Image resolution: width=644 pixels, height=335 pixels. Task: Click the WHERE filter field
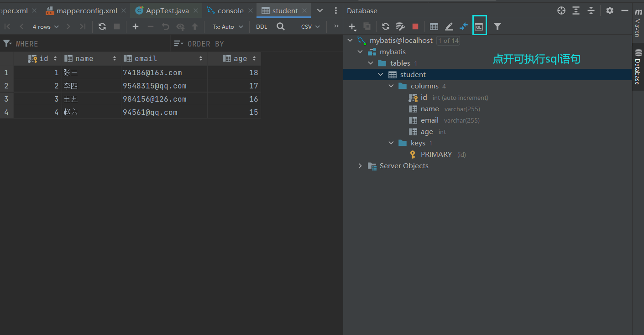86,44
